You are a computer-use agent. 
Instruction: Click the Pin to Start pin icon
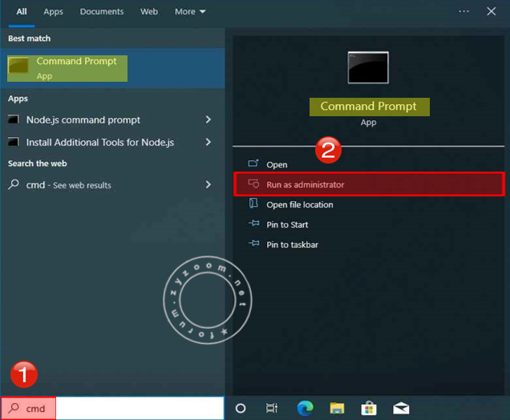pyautogui.click(x=254, y=224)
